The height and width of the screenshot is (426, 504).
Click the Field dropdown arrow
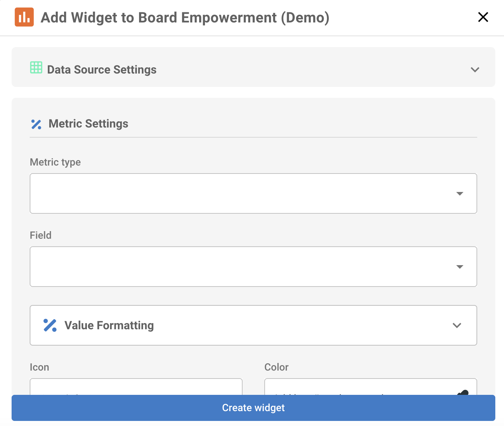460,267
